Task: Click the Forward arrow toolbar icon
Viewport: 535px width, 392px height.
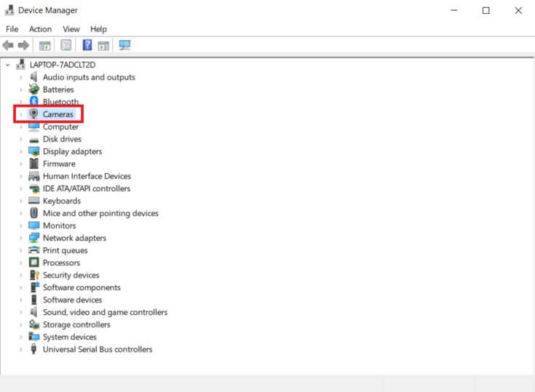Action: pos(23,45)
